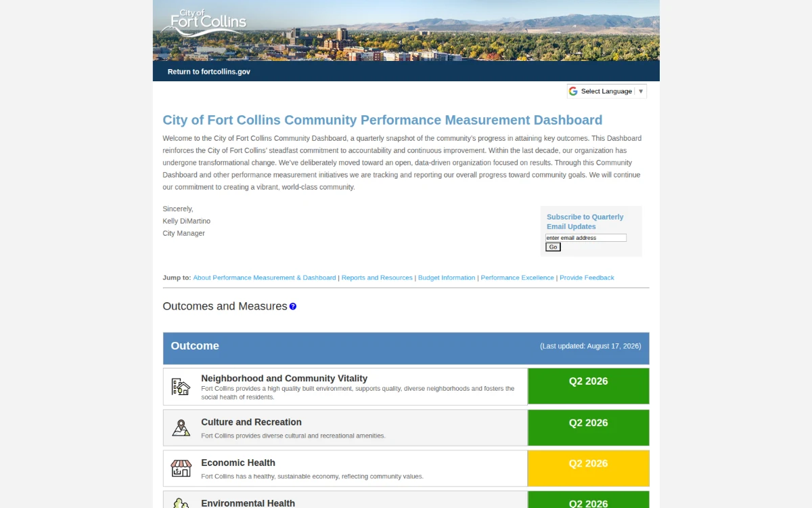Click green Q2 2026 status for Culture and Recreation

pos(588,427)
